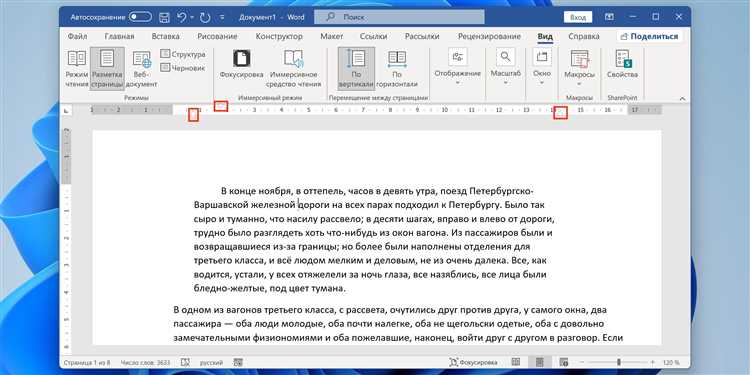The height and width of the screenshot is (375, 750).
Task: Click the Redo icon in title bar
Action: [x=205, y=18]
